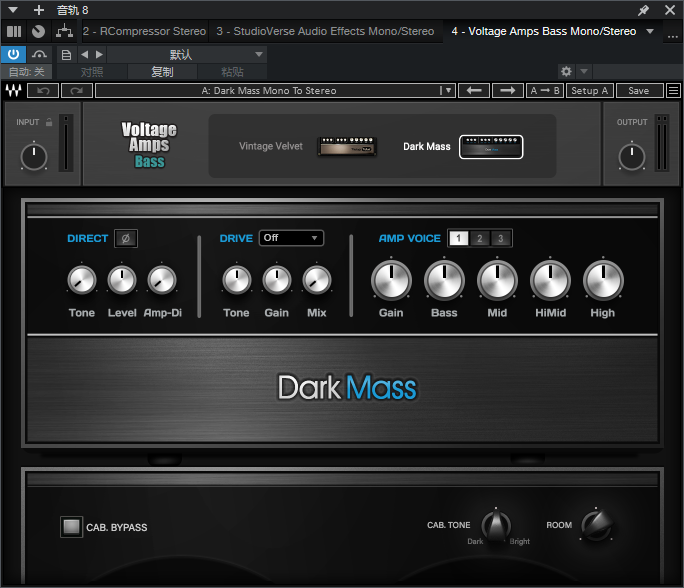Toggle the Setup A button

(x=590, y=91)
